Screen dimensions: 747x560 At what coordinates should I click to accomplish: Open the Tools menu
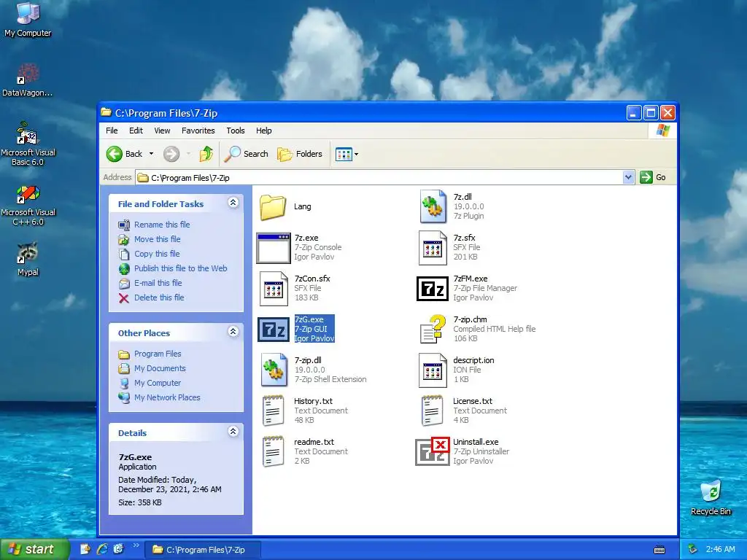click(236, 131)
